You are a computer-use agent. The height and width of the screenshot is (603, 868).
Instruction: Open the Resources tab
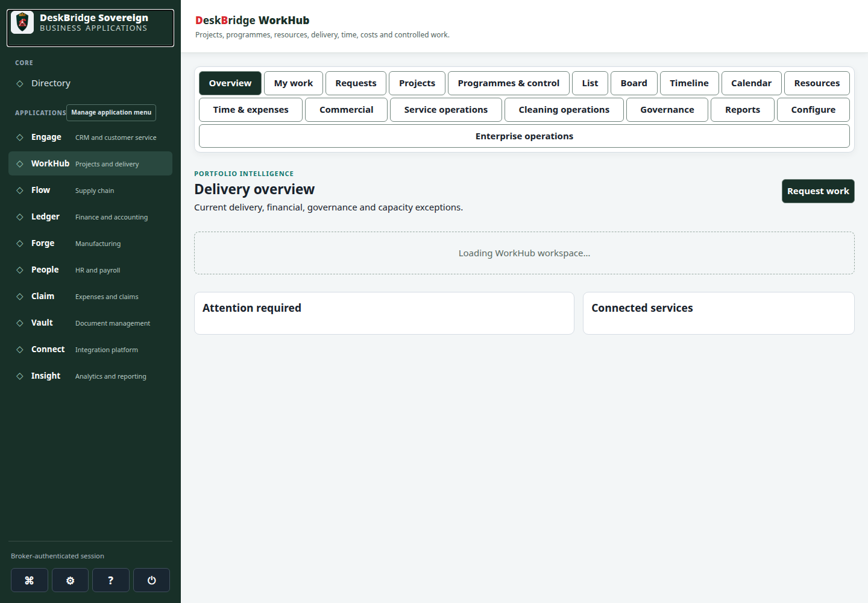817,83
